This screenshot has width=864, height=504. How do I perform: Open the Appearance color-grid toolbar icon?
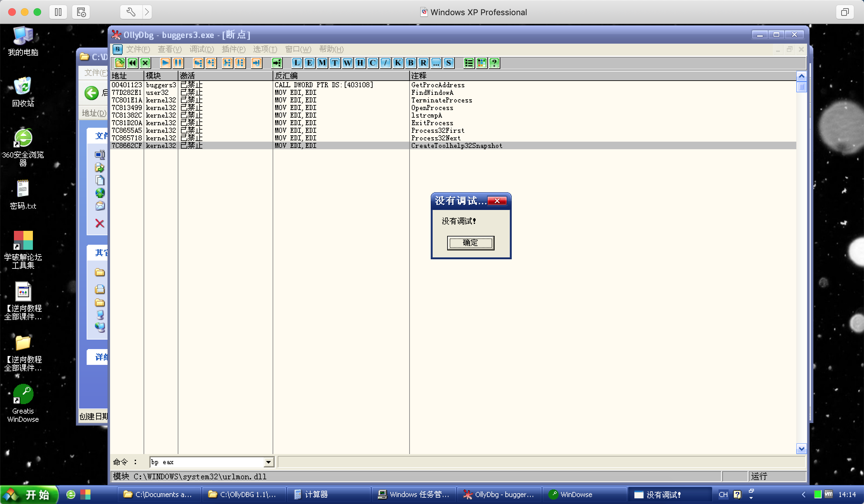click(x=481, y=63)
